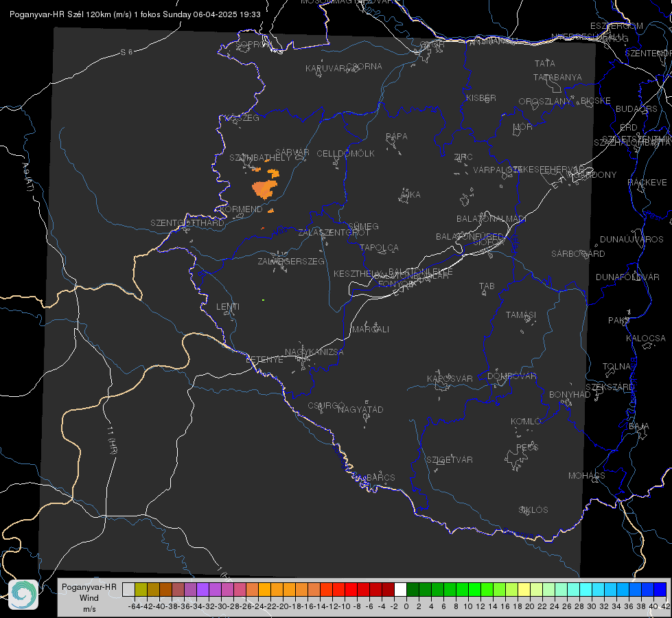Viewport: 672px width, 618px height.
Task: Click the SIKLÓS town label
Action: (533, 510)
